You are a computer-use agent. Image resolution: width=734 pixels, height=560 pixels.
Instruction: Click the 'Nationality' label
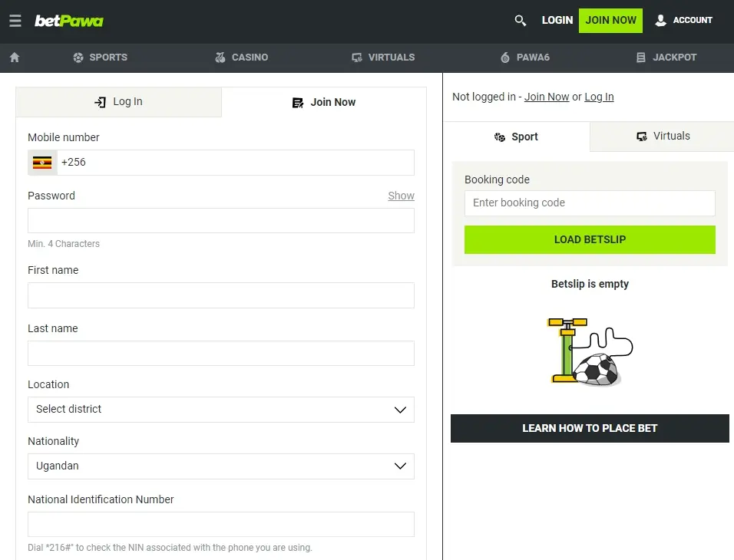pyautogui.click(x=54, y=442)
